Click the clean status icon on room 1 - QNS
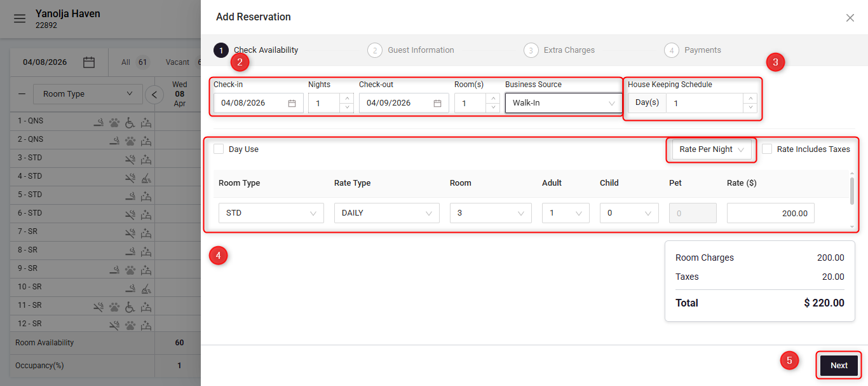This screenshot has height=386, width=868. (146, 122)
